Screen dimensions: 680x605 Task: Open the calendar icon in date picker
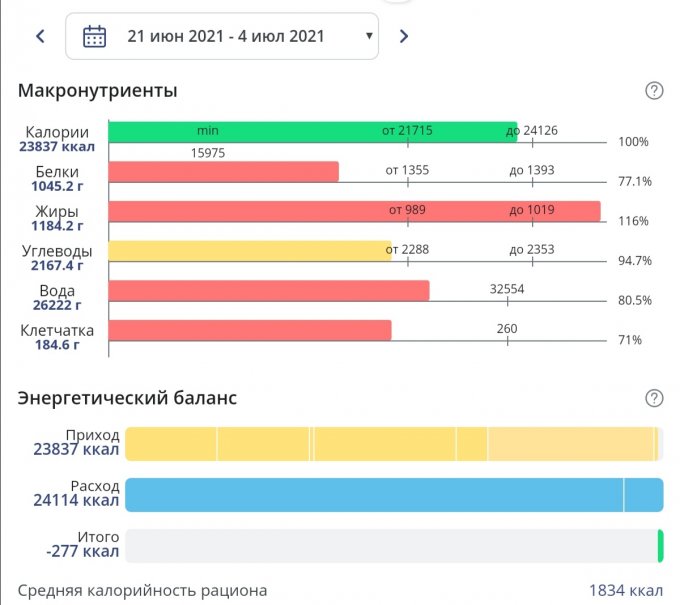94,37
